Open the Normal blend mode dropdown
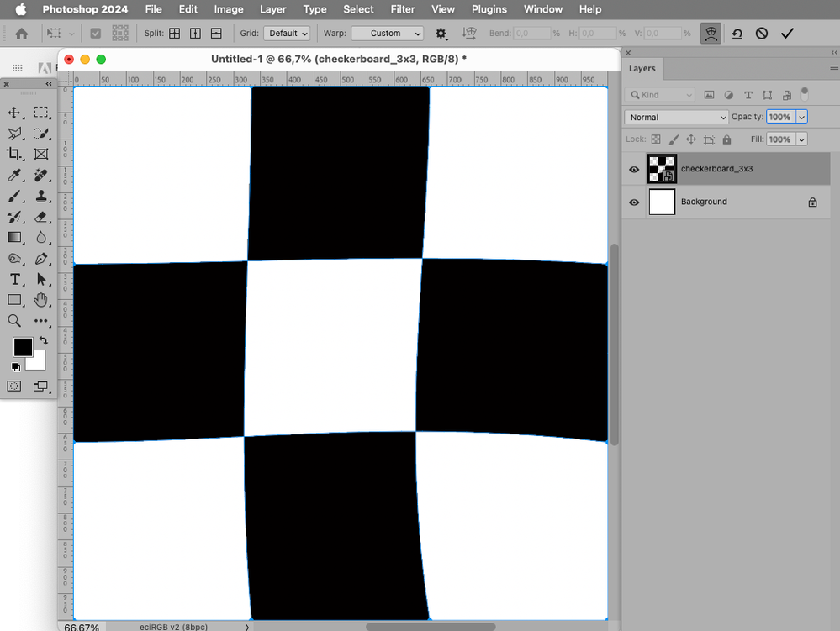This screenshot has height=631, width=840. pos(676,117)
